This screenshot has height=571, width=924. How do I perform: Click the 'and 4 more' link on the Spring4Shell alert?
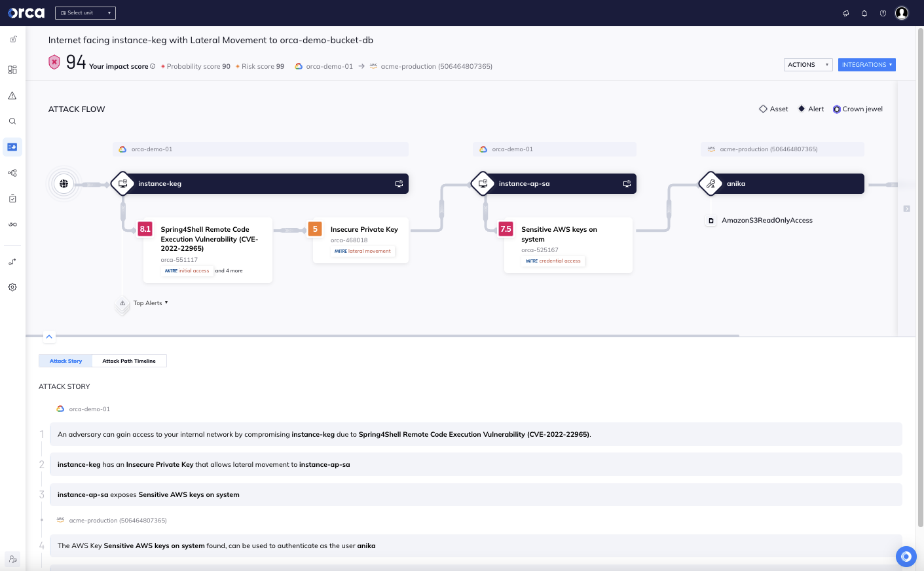(x=229, y=270)
